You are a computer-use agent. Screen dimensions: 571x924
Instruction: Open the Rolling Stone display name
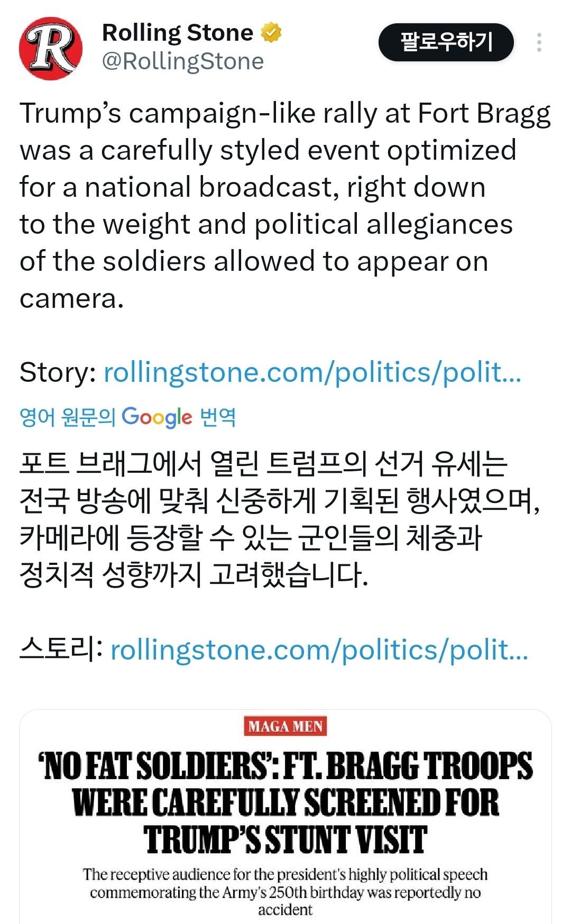pyautogui.click(x=178, y=33)
